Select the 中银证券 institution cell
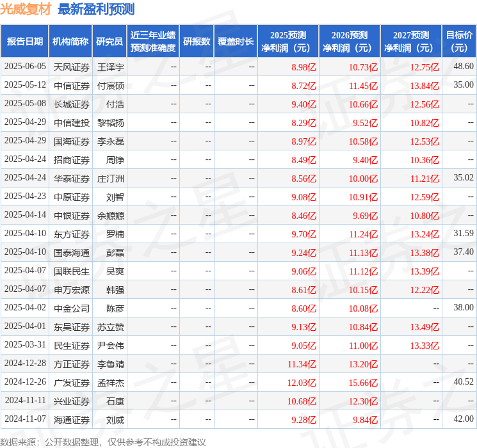This screenshot has width=477, height=448. [72, 216]
